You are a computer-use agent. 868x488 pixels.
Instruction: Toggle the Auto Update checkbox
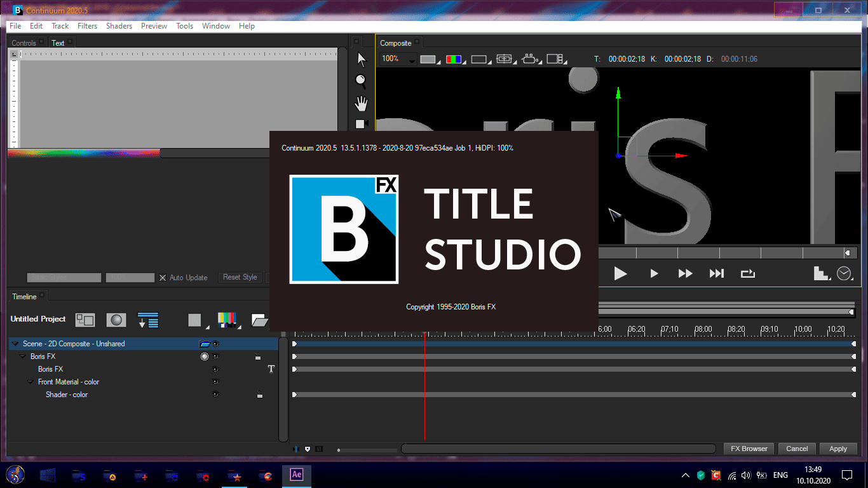pyautogui.click(x=163, y=278)
